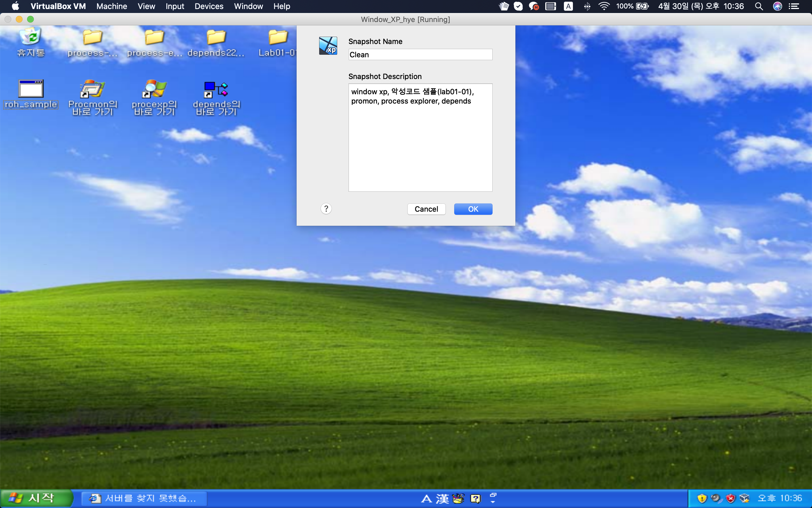Viewport: 812px width, 508px height.
Task: Open the Window menu
Action: pyautogui.click(x=248, y=6)
